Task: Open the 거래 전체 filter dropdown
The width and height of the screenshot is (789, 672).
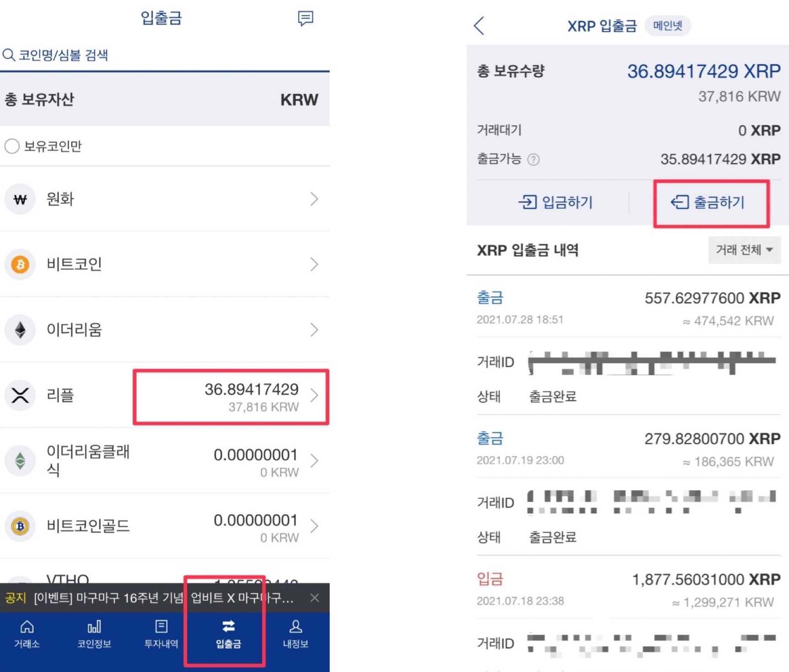Action: pyautogui.click(x=744, y=250)
